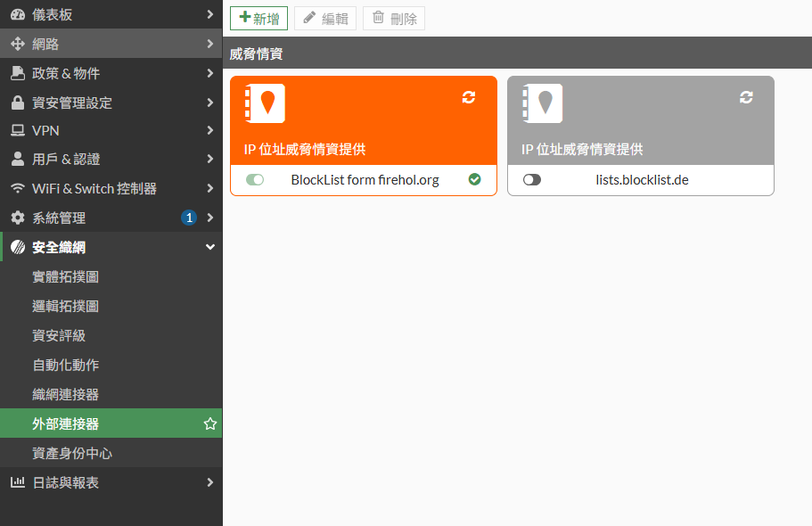Click the 編輯 button
This screenshot has height=526, width=812.
[x=325, y=18]
